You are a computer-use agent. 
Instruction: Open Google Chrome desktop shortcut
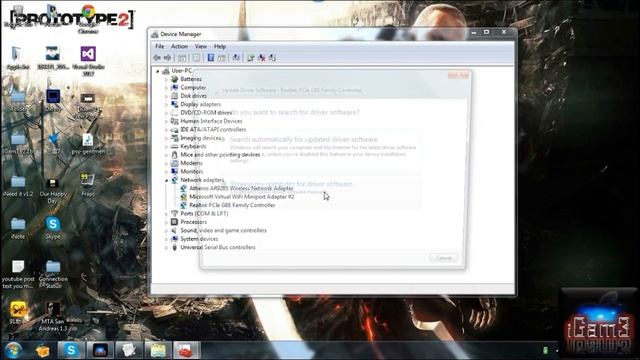coord(88,18)
